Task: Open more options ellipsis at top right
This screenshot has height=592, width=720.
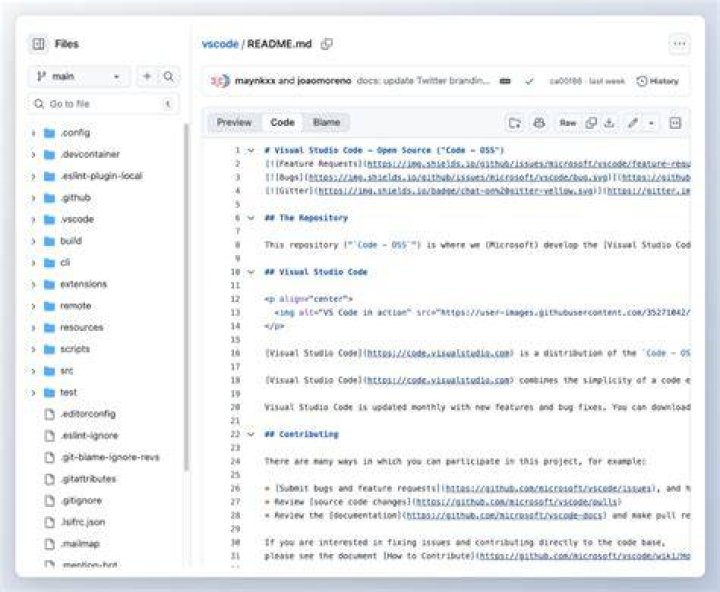Action: 679,44
